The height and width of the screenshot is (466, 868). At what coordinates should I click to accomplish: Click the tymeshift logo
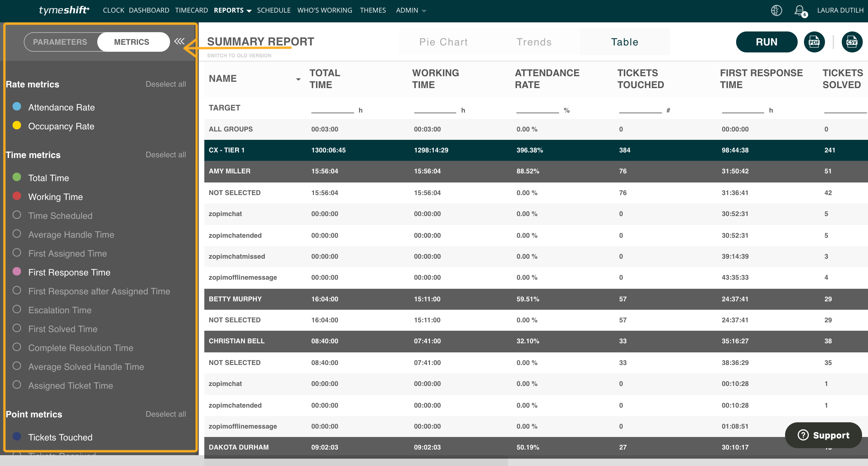[x=64, y=10]
